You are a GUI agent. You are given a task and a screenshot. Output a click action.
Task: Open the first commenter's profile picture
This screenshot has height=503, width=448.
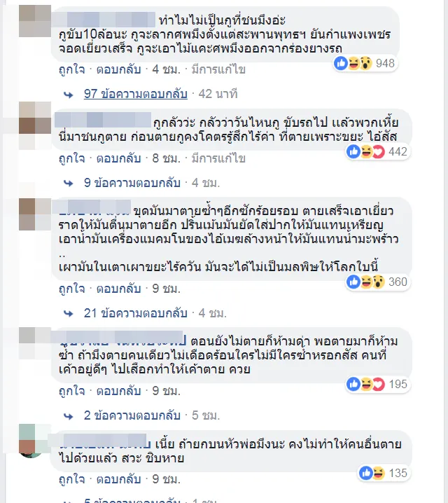coord(35,21)
